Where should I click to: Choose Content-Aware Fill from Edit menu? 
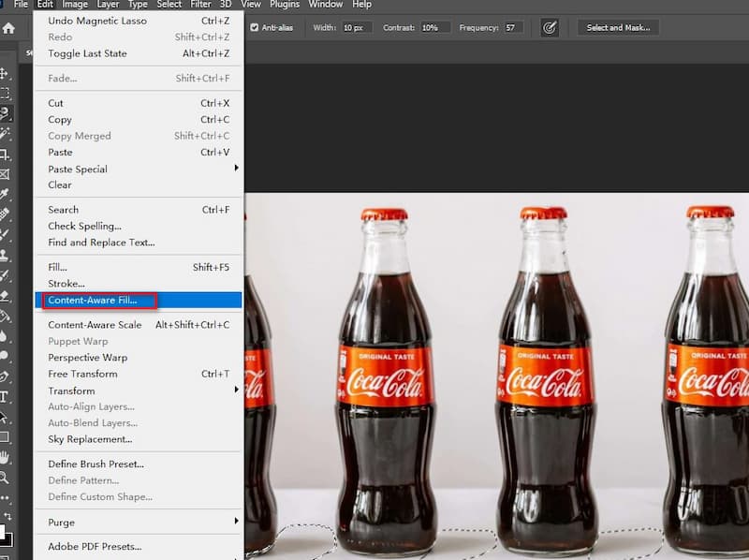[139, 300]
